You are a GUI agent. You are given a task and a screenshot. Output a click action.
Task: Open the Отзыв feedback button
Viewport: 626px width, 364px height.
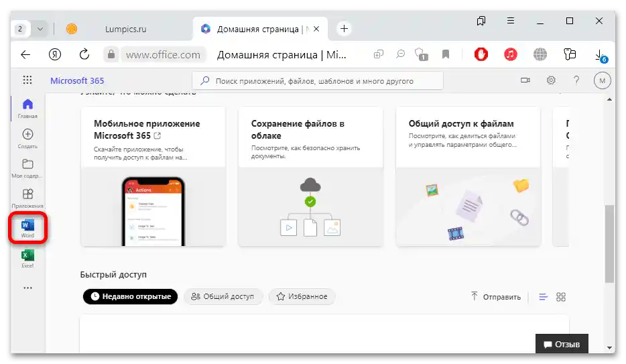(x=562, y=344)
